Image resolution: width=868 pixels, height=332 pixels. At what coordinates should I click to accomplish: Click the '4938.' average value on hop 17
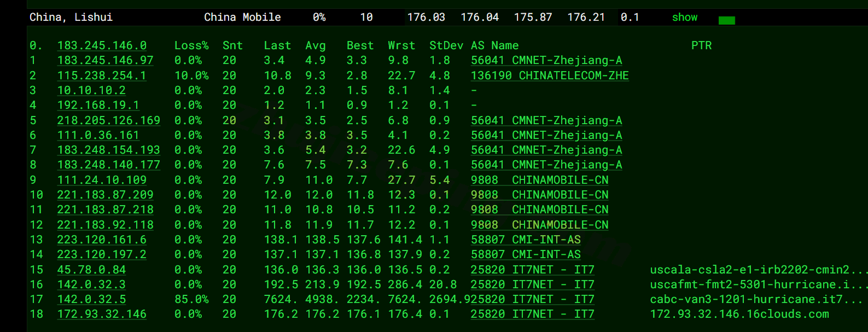pos(322,300)
